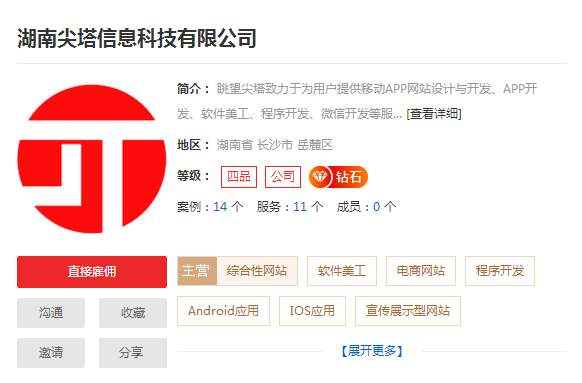
Task: Click the diamond 钻石 level badge
Action: click(338, 177)
